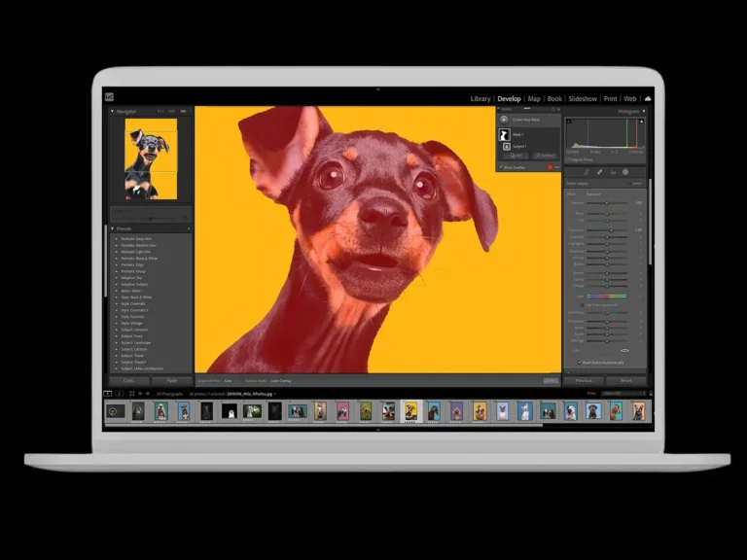Click the Add button in Masks panel
The width and height of the screenshot is (747, 560).
coord(516,156)
